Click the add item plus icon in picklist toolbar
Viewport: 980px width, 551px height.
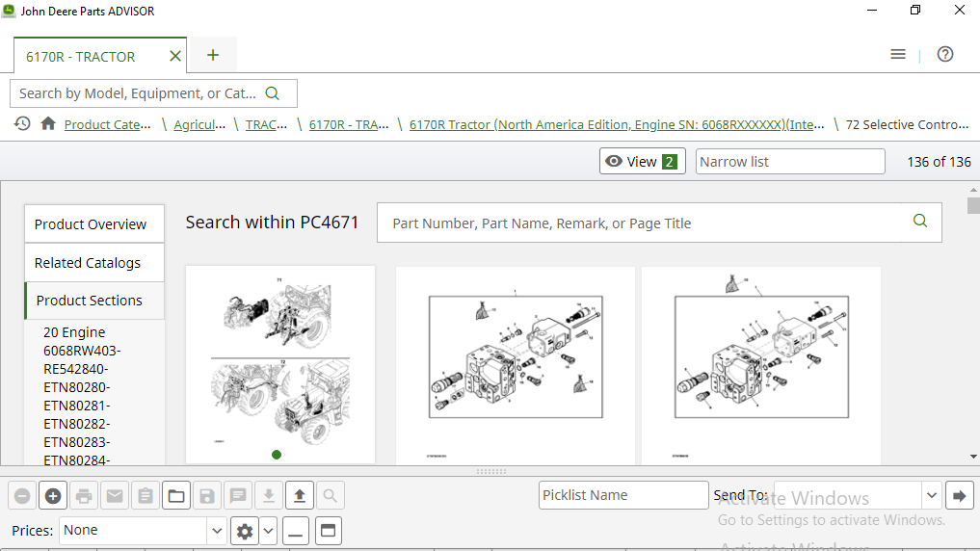coord(53,496)
